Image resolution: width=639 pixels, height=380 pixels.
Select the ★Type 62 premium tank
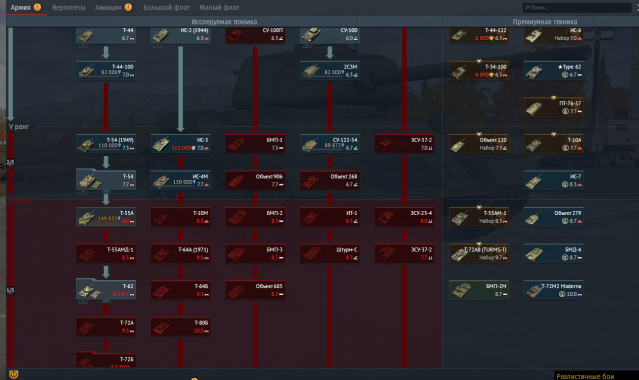pyautogui.click(x=553, y=71)
